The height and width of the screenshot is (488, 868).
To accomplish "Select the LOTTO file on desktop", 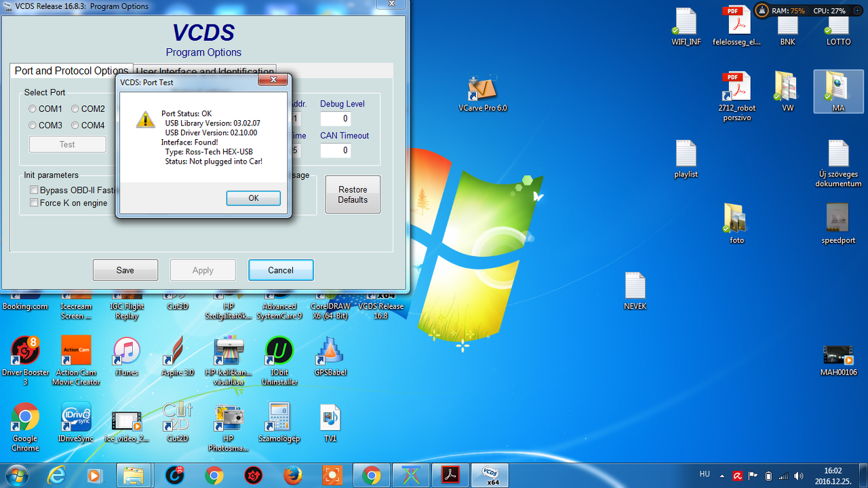I will click(x=839, y=31).
